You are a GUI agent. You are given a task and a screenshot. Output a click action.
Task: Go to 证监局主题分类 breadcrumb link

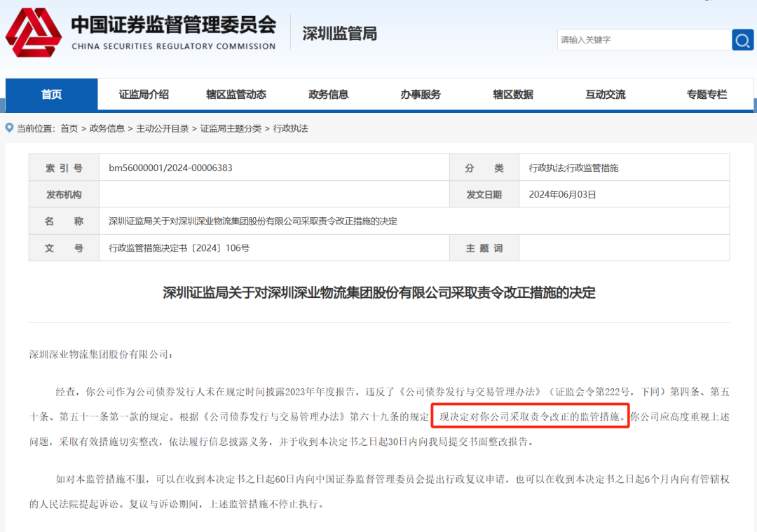[x=231, y=128]
